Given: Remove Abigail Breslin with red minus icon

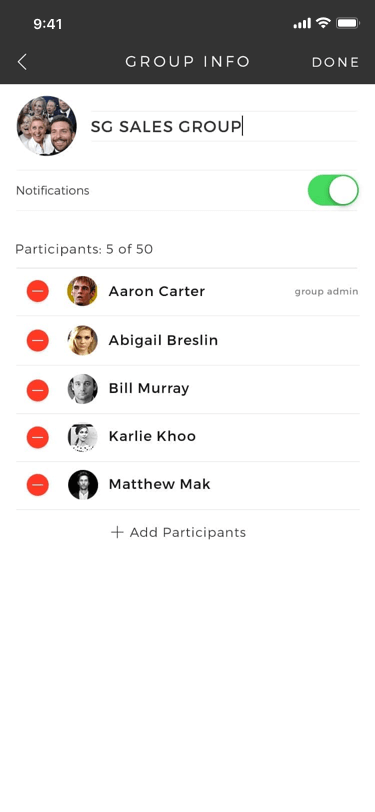Looking at the screenshot, I should (38, 340).
